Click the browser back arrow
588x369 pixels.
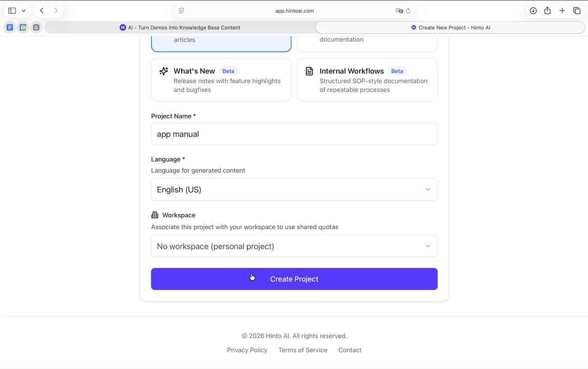(42, 11)
